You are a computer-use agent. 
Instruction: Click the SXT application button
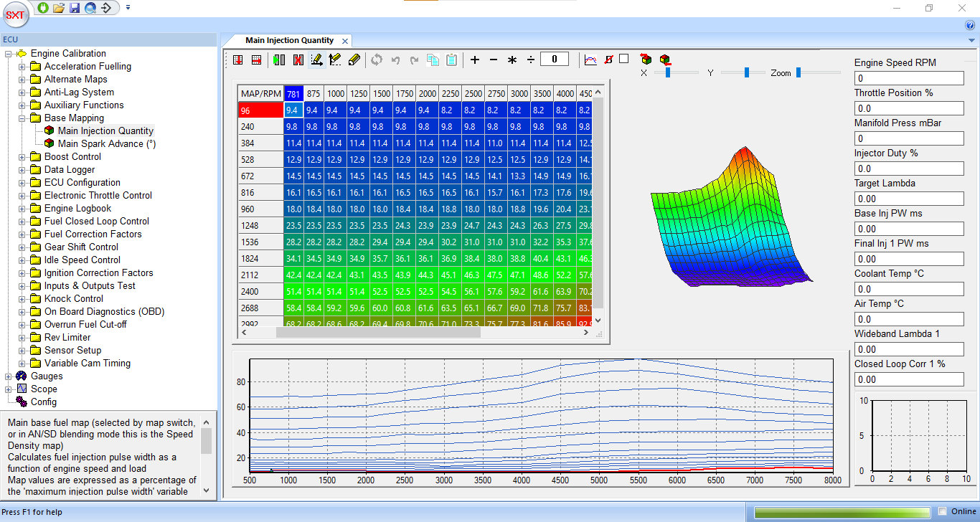[x=16, y=14]
